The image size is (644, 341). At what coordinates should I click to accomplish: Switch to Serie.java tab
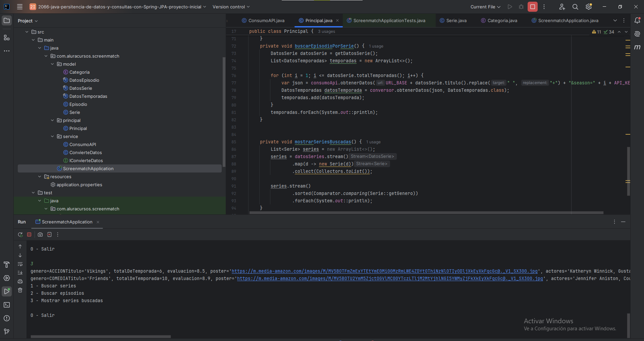[x=453, y=20]
